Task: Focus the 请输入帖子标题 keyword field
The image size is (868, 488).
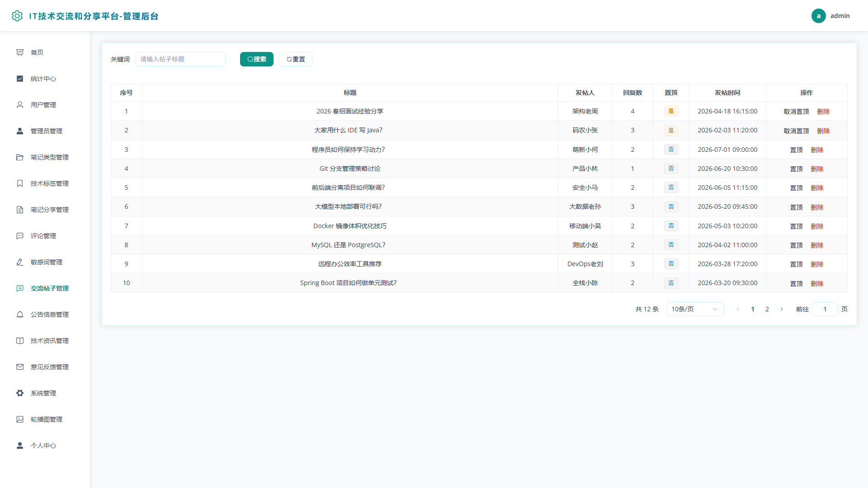Action: (x=180, y=59)
